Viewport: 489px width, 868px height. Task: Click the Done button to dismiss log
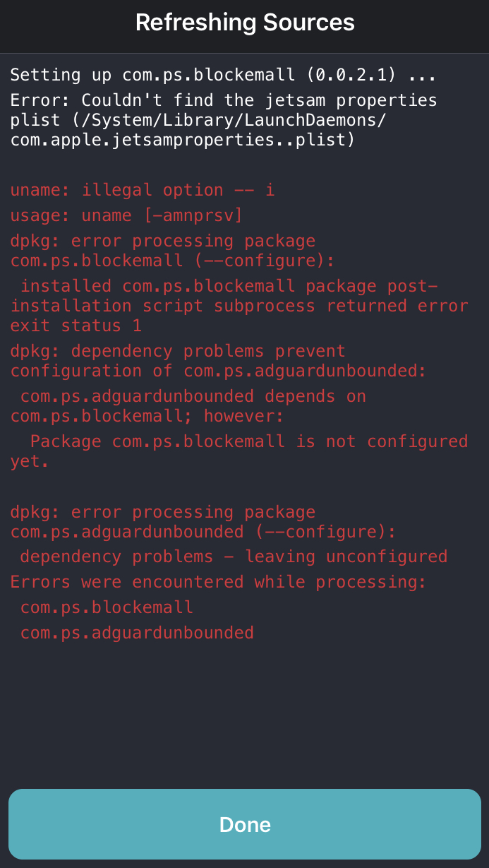pos(244,824)
